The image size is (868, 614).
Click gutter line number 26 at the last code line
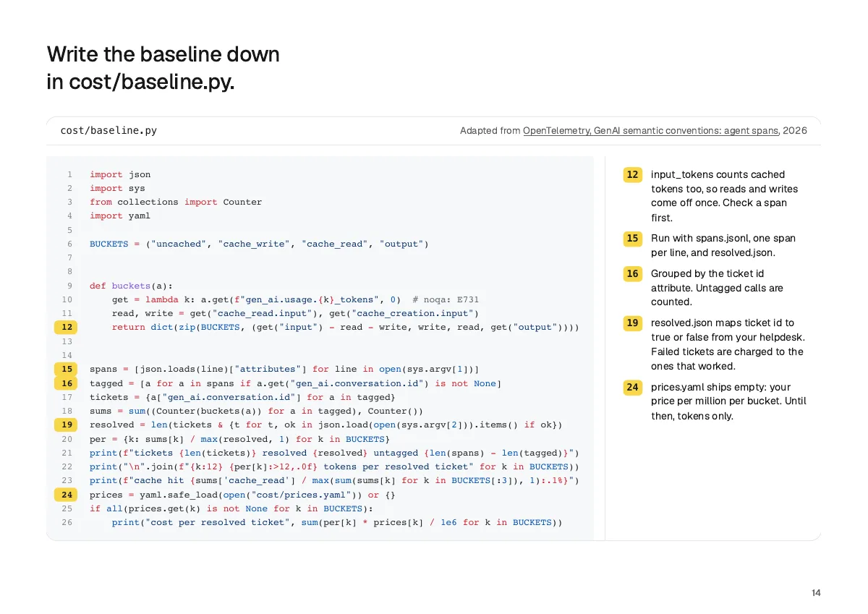coord(67,522)
